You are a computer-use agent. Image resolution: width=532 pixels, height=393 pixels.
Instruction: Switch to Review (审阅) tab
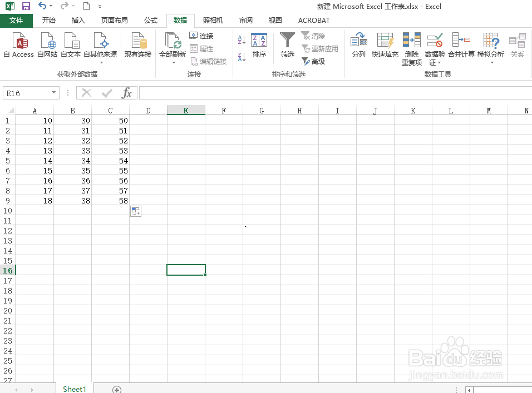click(245, 21)
